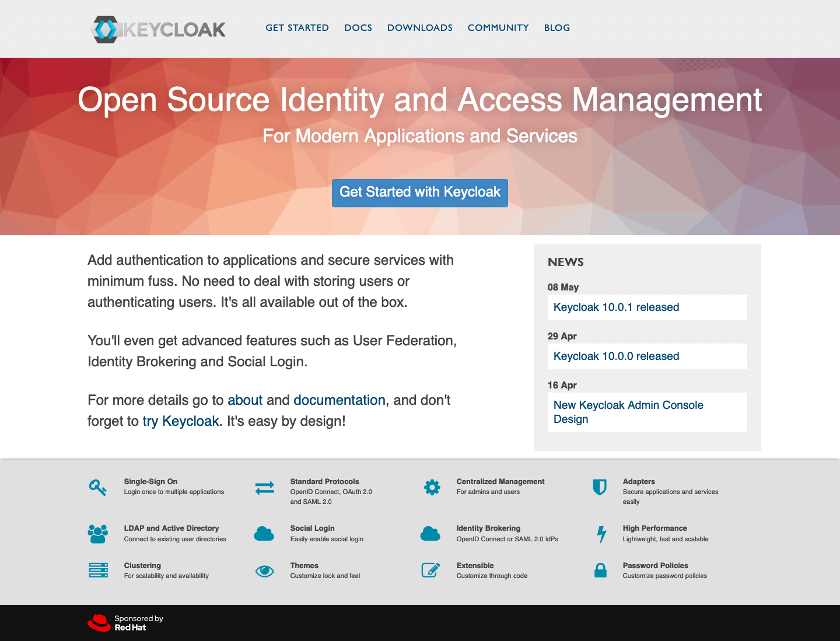Follow the try Keycloak link
This screenshot has height=641, width=840.
[x=181, y=421]
